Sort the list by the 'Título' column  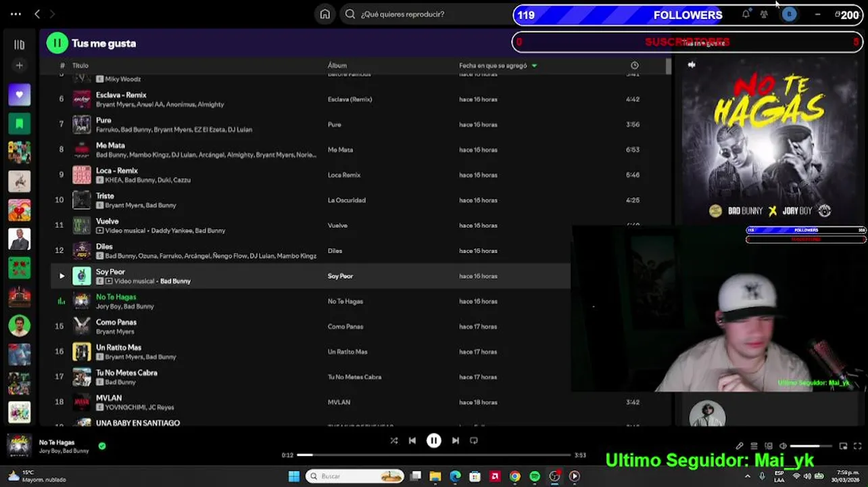pos(80,66)
